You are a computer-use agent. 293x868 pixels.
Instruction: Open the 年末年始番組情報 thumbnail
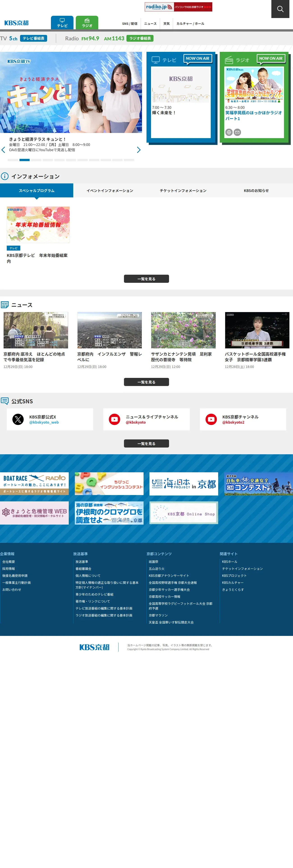39,225
